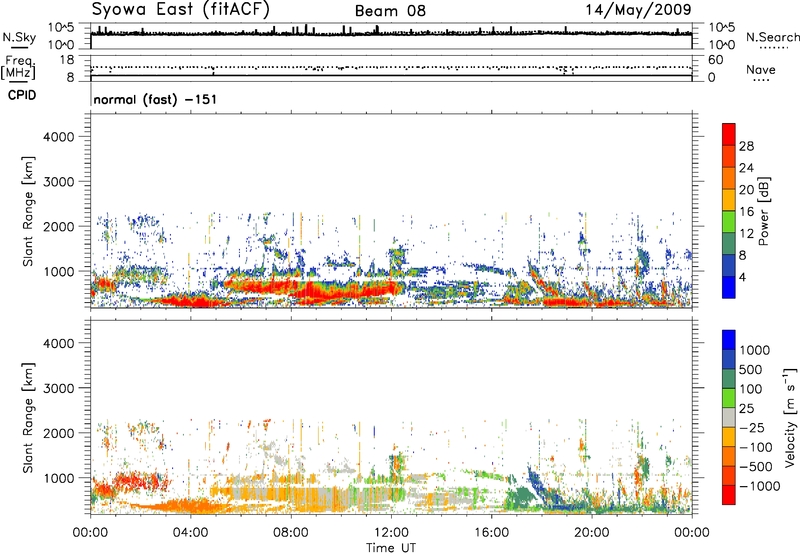
Task: Click the 'normal (fast) -151' text
Action: point(155,99)
